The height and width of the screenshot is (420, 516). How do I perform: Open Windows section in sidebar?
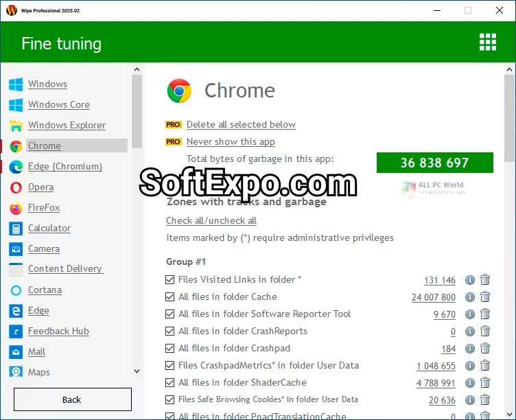(47, 84)
